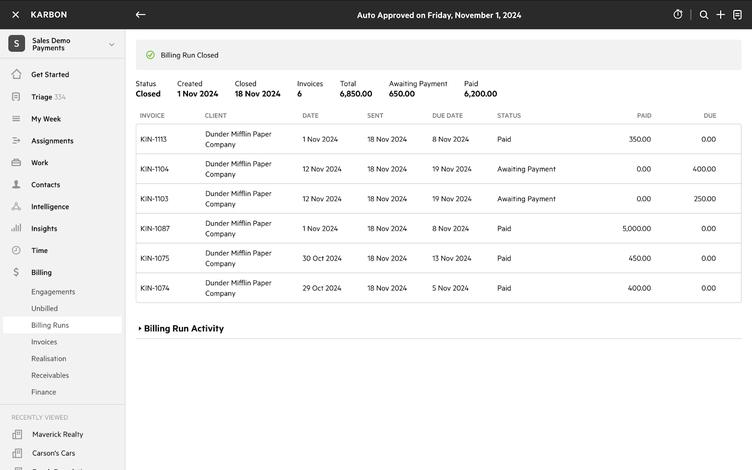Click the Intelligence sidebar icon
Image resolution: width=752 pixels, height=470 pixels.
pyautogui.click(x=16, y=207)
